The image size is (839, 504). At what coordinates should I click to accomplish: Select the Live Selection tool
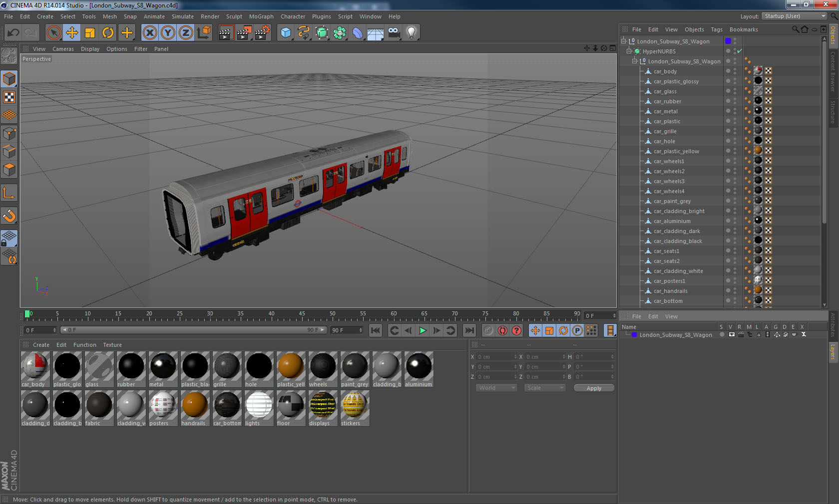pyautogui.click(x=54, y=33)
